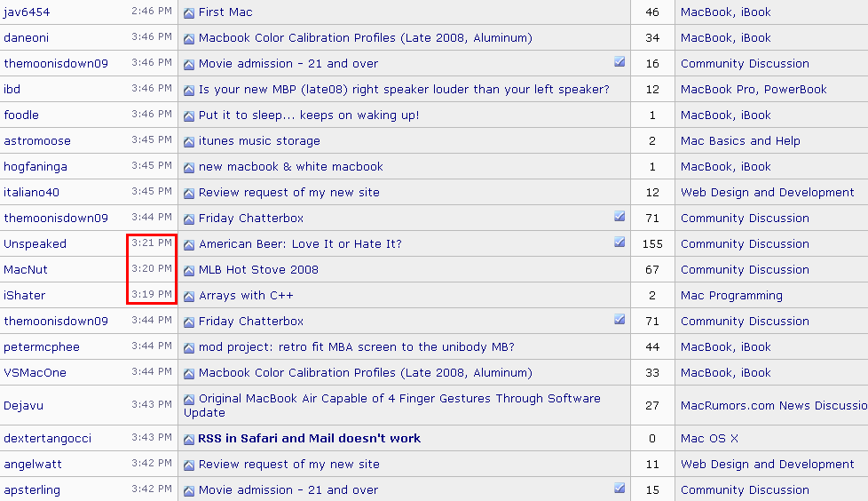Click the last-post icon on daneoni's Color Calibration row
This screenshot has width=868, height=501.
(189, 39)
